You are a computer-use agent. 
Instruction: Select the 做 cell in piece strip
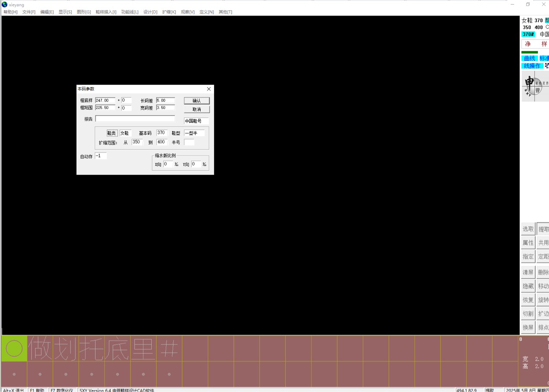click(40, 348)
